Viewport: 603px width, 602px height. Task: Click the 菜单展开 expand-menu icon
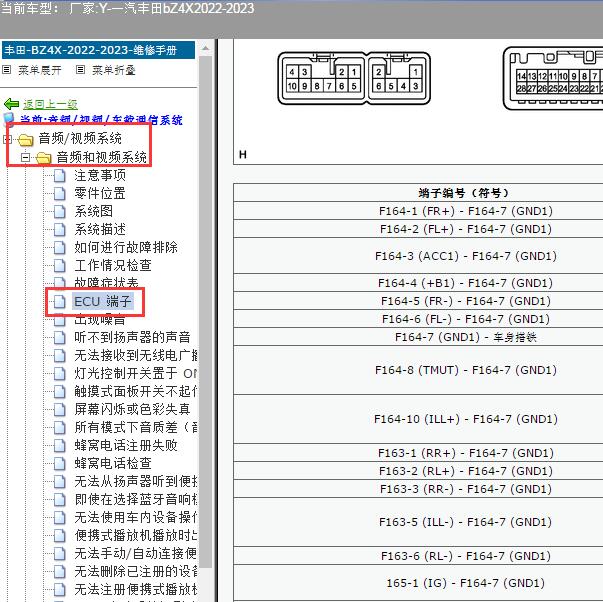click(x=7, y=70)
